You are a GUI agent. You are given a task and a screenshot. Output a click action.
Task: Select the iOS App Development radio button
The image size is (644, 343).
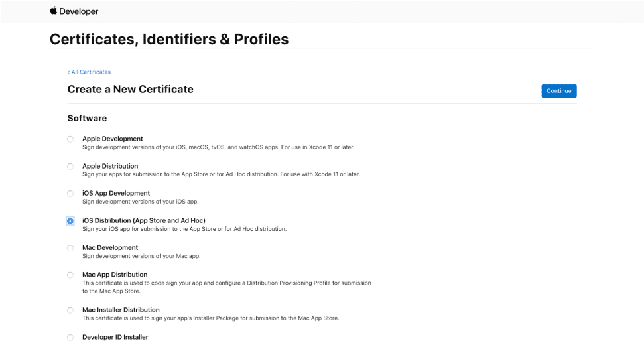click(70, 193)
